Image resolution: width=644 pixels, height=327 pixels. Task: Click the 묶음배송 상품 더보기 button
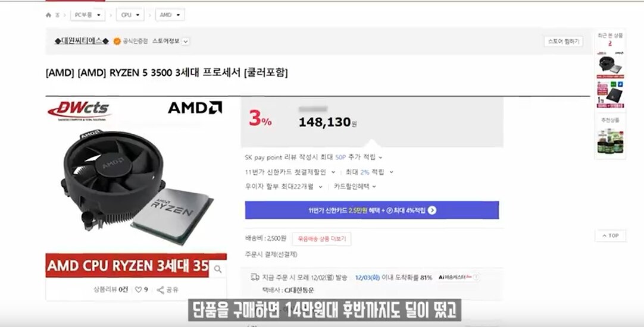click(x=321, y=239)
